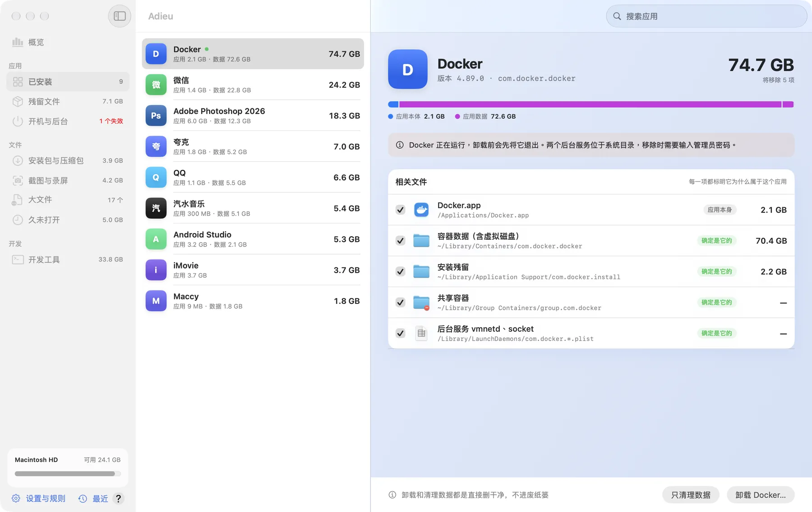Open help with the question mark icon
This screenshot has width=812, height=512.
click(118, 498)
